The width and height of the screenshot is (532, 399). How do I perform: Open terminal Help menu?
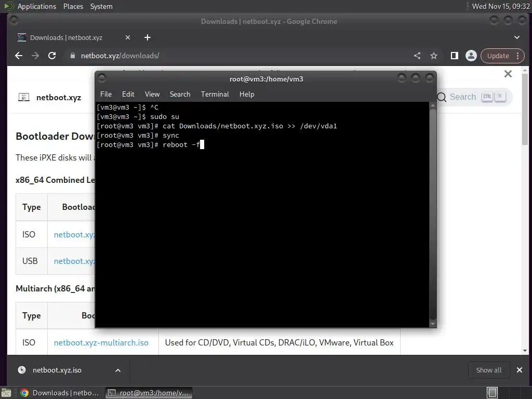point(247,95)
